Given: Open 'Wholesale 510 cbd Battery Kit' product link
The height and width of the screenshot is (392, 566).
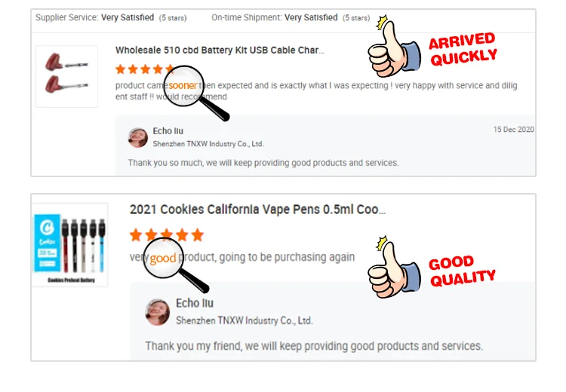Looking at the screenshot, I should 220,51.
